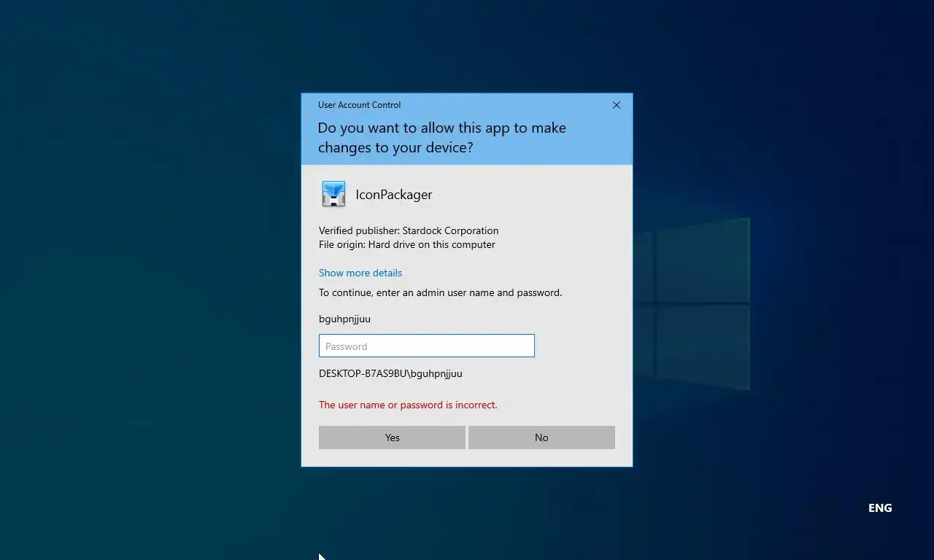
Task: Click the DESKTOP-B7AS9BU\bguhpnjjuu account text
Action: (390, 373)
